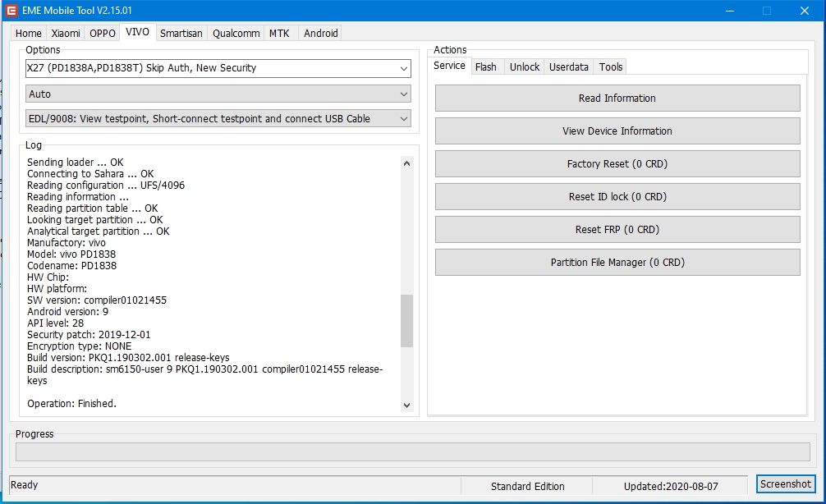Select the Service actions tab
This screenshot has width=826, height=504.
(449, 66)
